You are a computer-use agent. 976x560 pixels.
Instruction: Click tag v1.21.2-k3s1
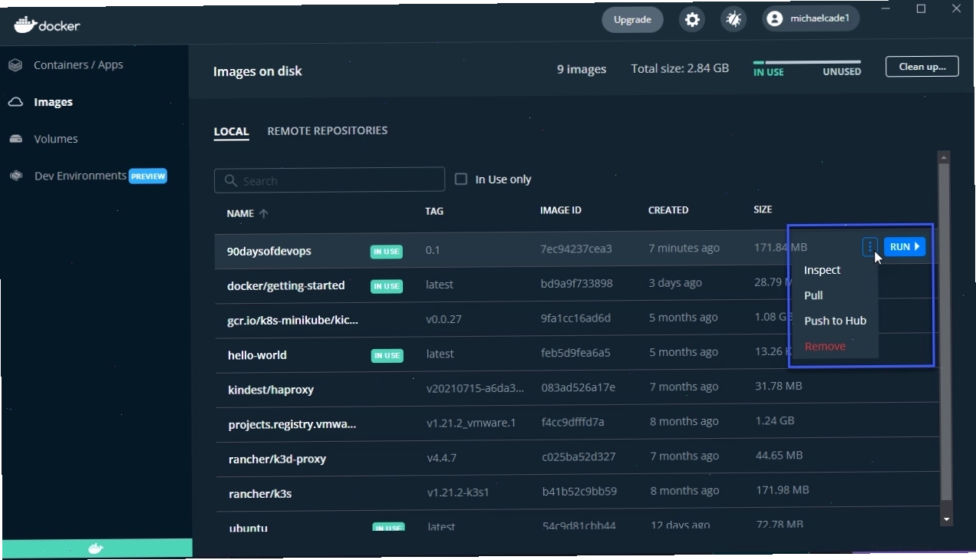[457, 492]
